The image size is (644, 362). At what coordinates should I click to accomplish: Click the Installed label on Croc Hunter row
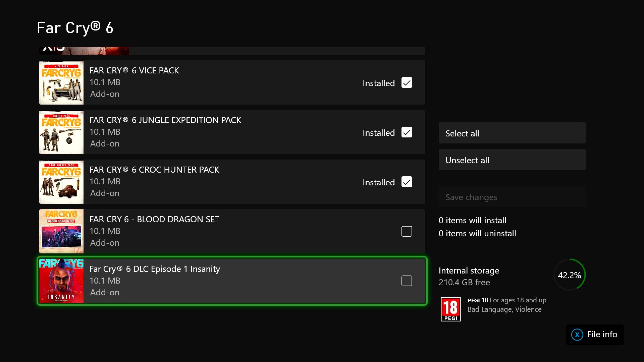coord(378,182)
